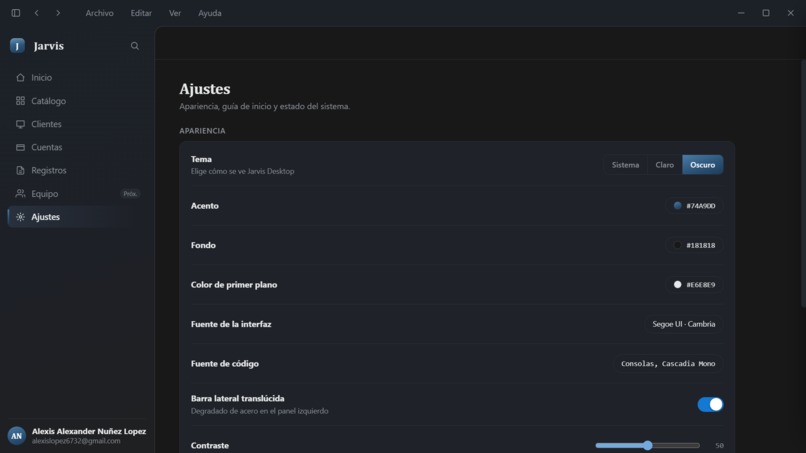
Task: Go forward with the right arrow
Action: [x=58, y=13]
